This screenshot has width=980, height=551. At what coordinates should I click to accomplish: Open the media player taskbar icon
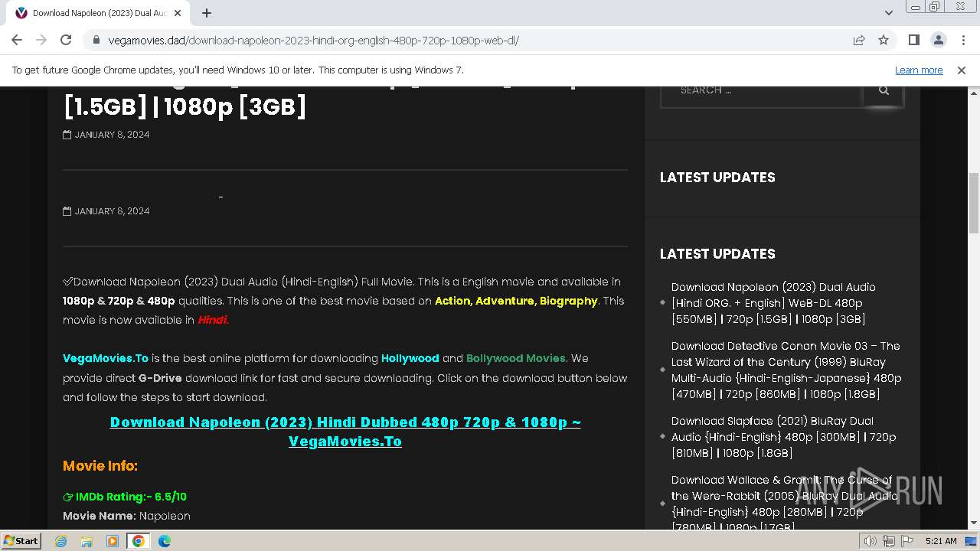coord(113,541)
